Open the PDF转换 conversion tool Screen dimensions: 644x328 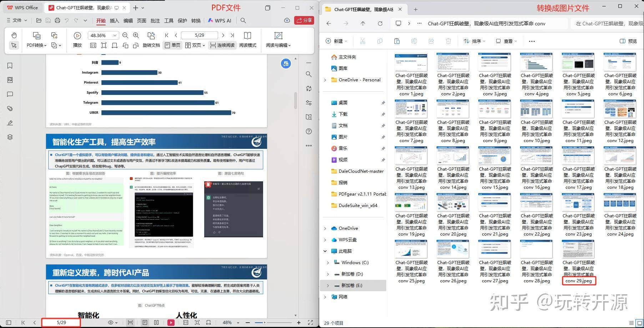coord(37,40)
